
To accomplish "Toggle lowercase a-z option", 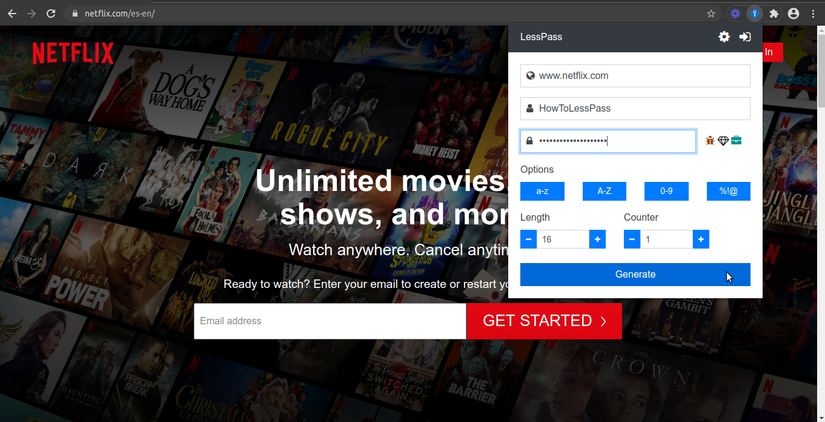I will (542, 191).
